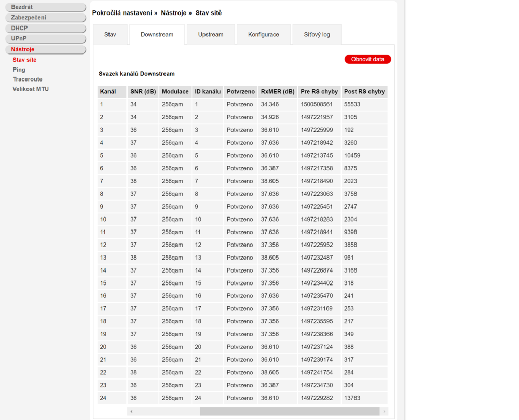
Task: Click the Post RS chyby column header
Action: coord(364,92)
